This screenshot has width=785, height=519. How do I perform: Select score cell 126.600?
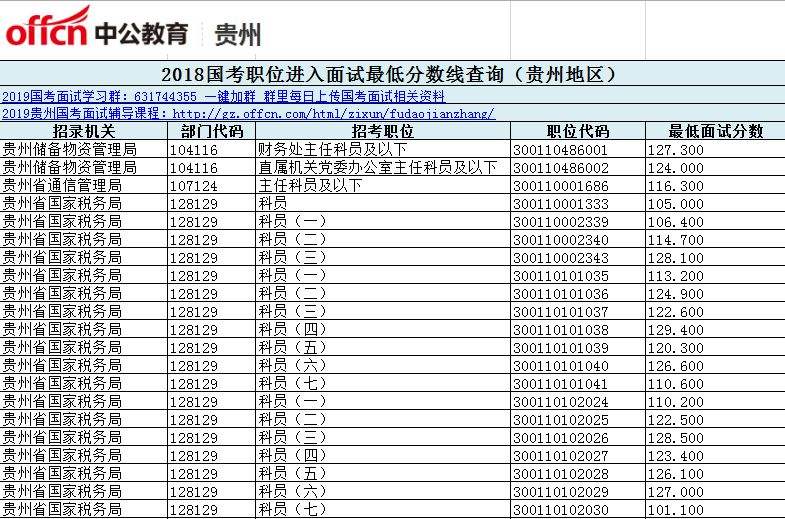coord(715,365)
